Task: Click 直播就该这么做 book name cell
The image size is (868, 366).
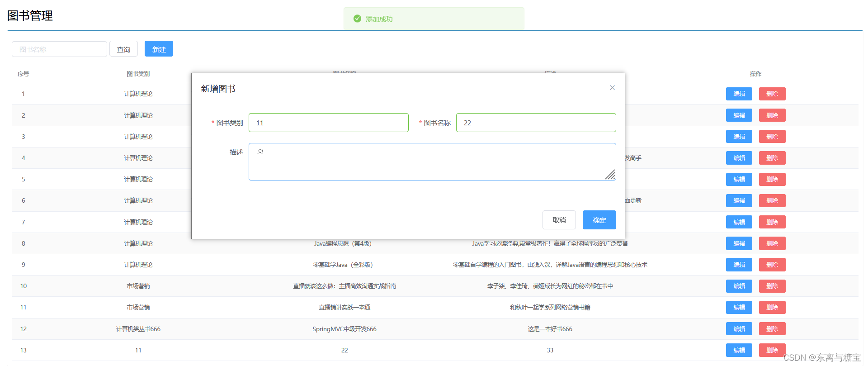Action: click(344, 286)
